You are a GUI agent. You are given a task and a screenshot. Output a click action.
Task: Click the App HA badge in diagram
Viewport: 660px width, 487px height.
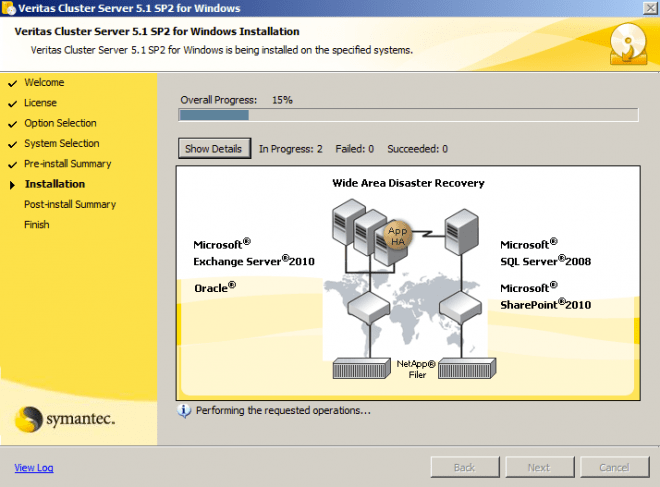point(398,235)
